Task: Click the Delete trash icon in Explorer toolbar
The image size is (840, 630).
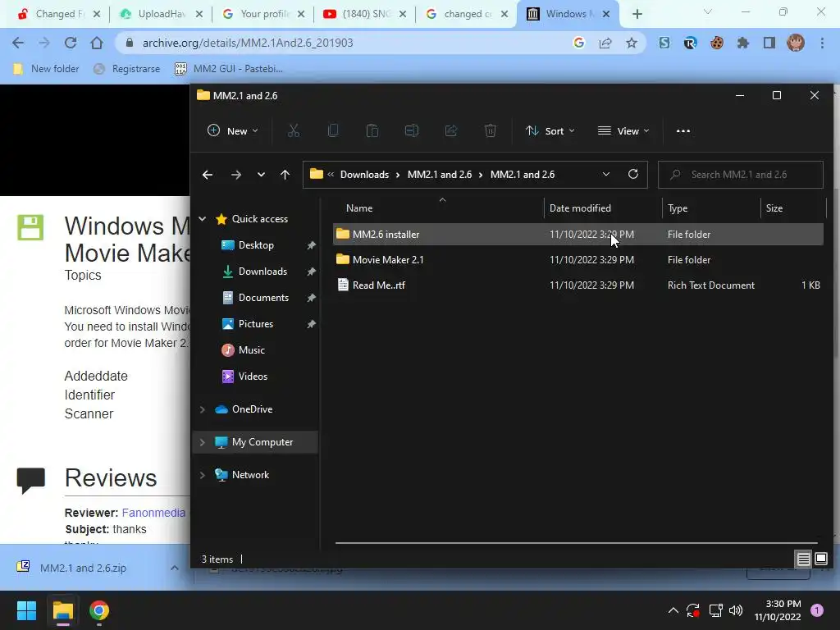Action: click(491, 130)
